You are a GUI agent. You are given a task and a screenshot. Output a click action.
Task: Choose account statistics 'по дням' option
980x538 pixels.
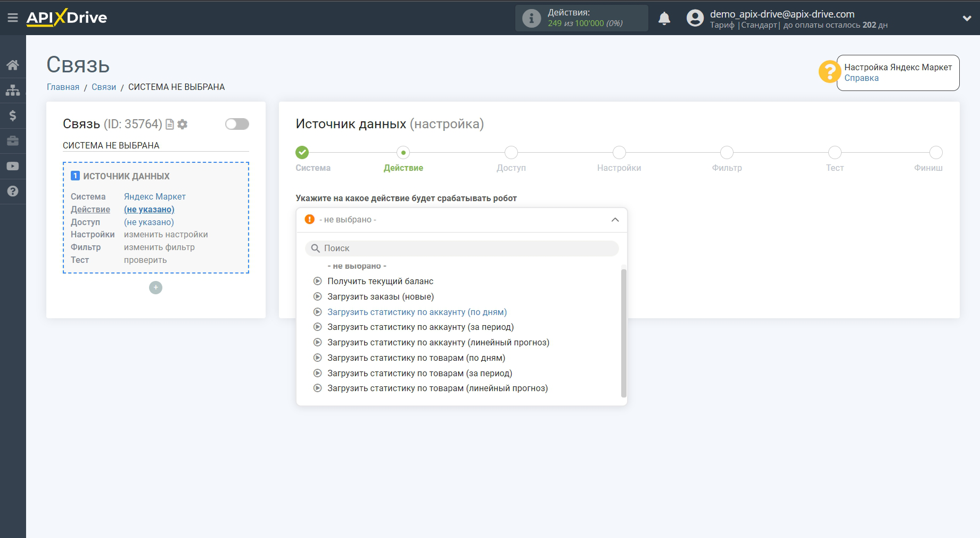[x=417, y=312]
